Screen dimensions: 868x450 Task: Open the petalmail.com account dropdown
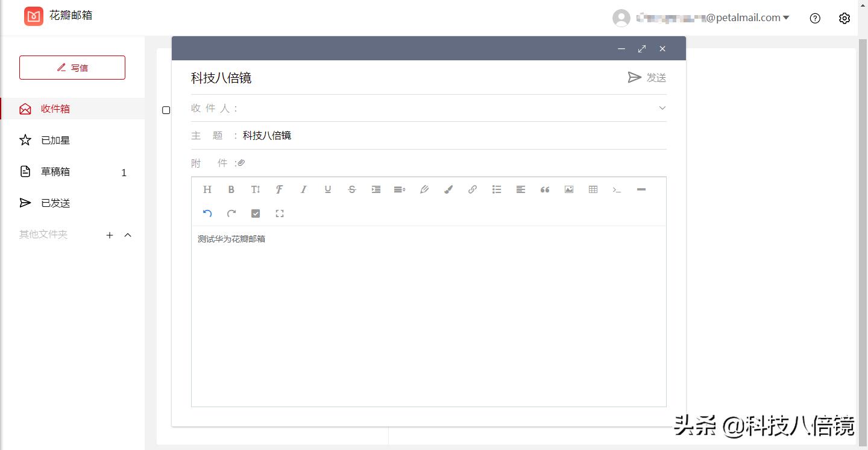pos(786,18)
